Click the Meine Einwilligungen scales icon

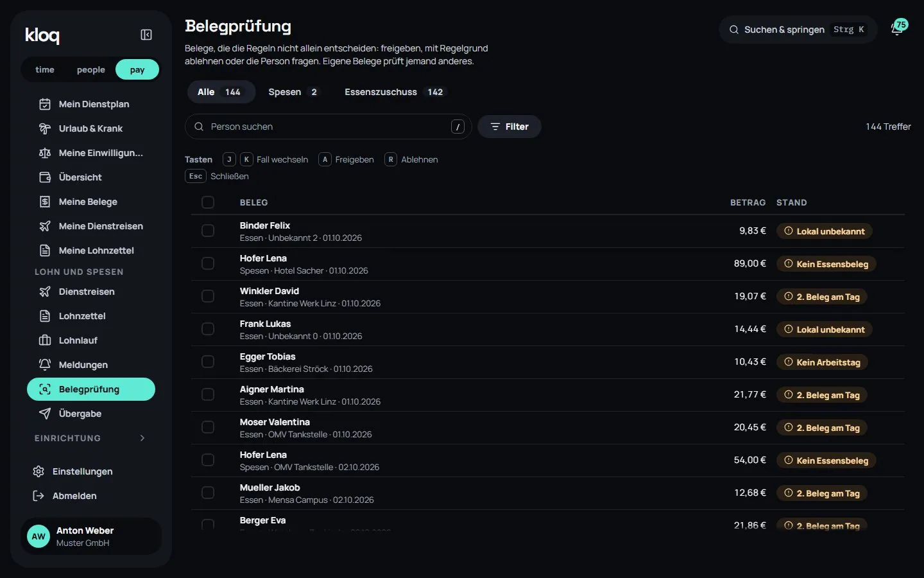pyautogui.click(x=45, y=153)
